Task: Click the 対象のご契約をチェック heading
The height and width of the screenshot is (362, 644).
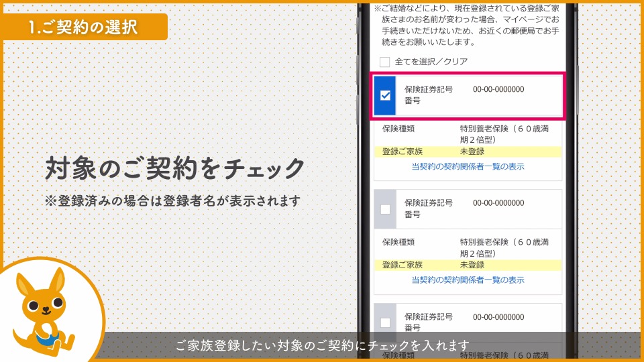Action: 175,168
